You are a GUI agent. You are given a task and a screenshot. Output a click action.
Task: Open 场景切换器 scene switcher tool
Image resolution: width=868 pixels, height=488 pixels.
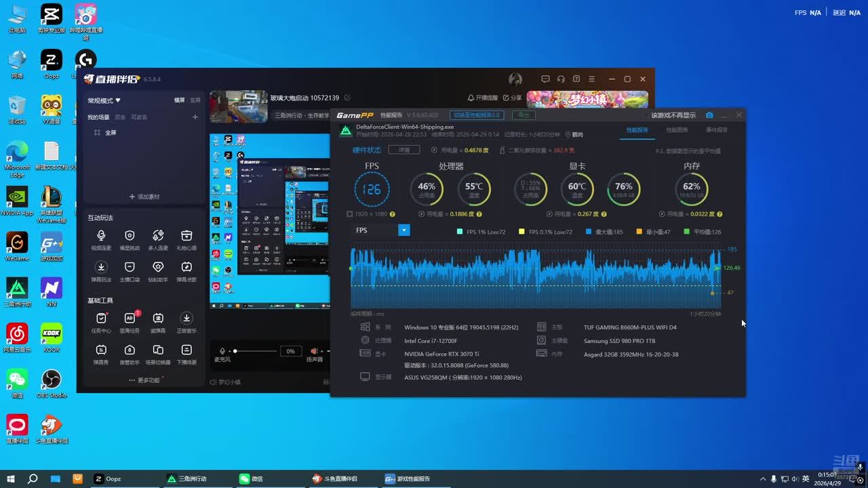tap(158, 350)
